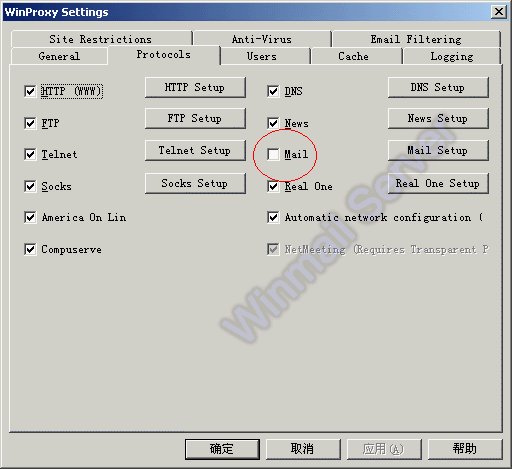Open the Users tab
512x469 pixels.
click(262, 56)
